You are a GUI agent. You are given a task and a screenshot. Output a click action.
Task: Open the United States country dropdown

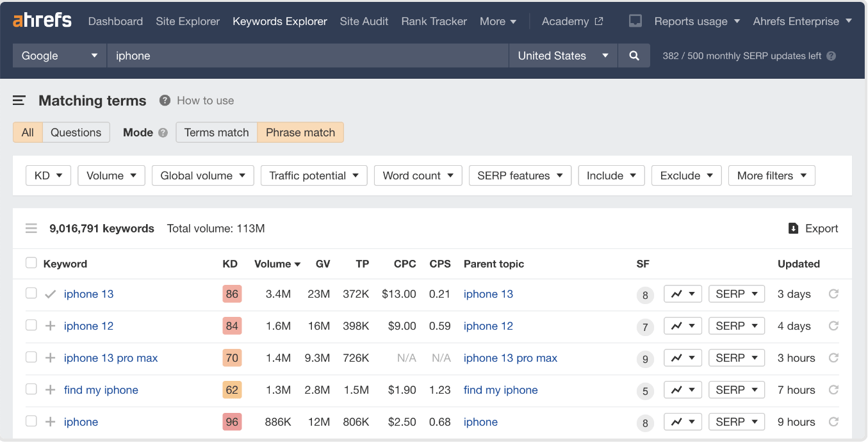562,56
